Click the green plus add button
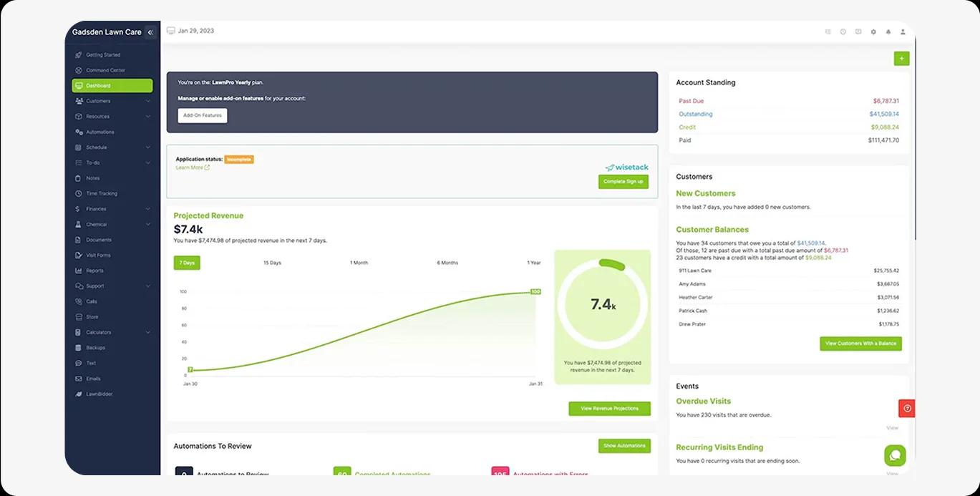This screenshot has width=980, height=496. point(901,59)
